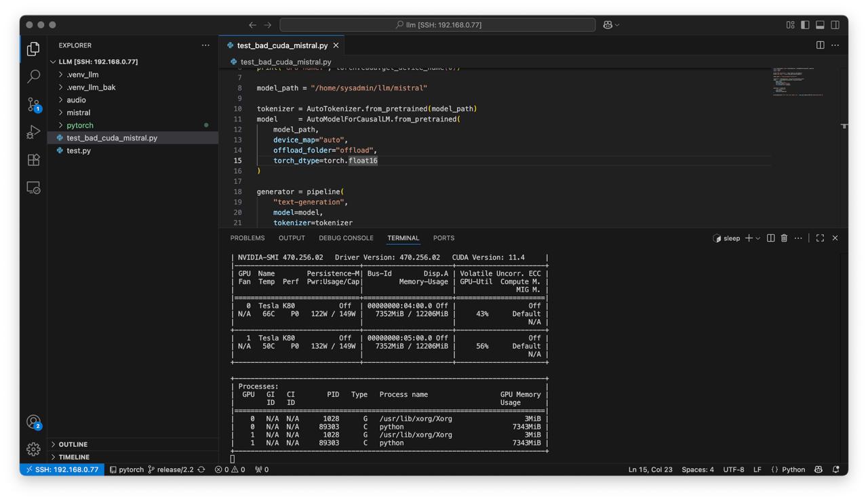Screen dimensions: 868x500
Task: Change indentation via Spaces: 4
Action: (x=698, y=469)
